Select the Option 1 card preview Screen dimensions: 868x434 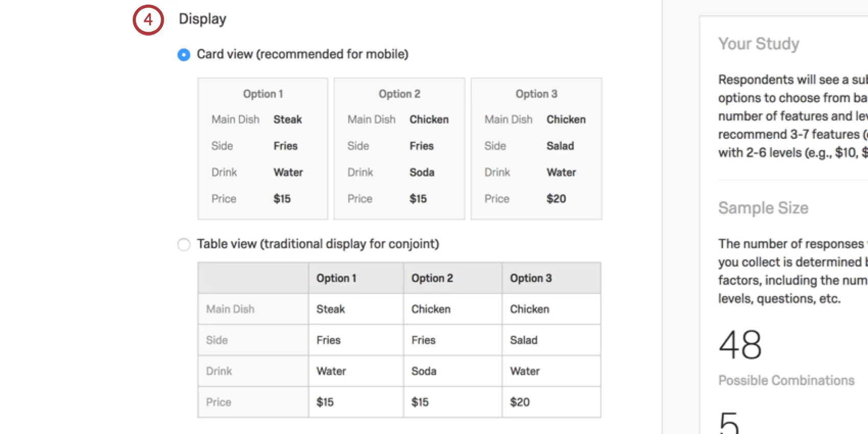262,149
